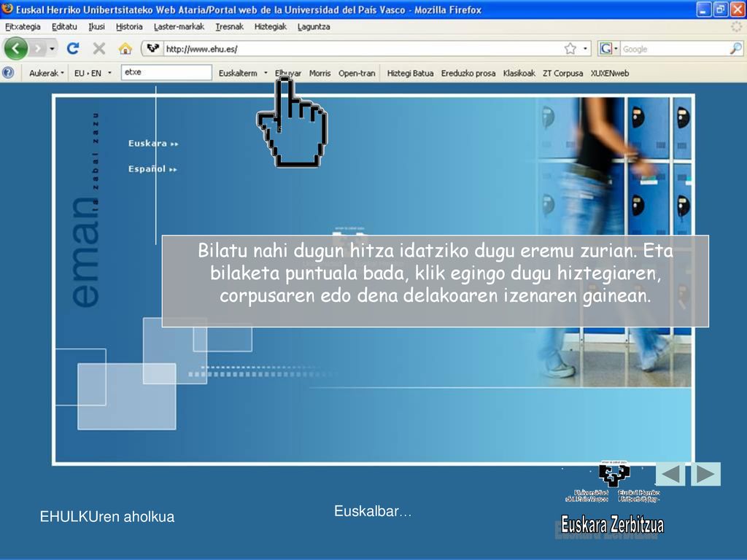This screenshot has width=747, height=560.
Task: Restore down the Firefox window
Action: (720, 9)
